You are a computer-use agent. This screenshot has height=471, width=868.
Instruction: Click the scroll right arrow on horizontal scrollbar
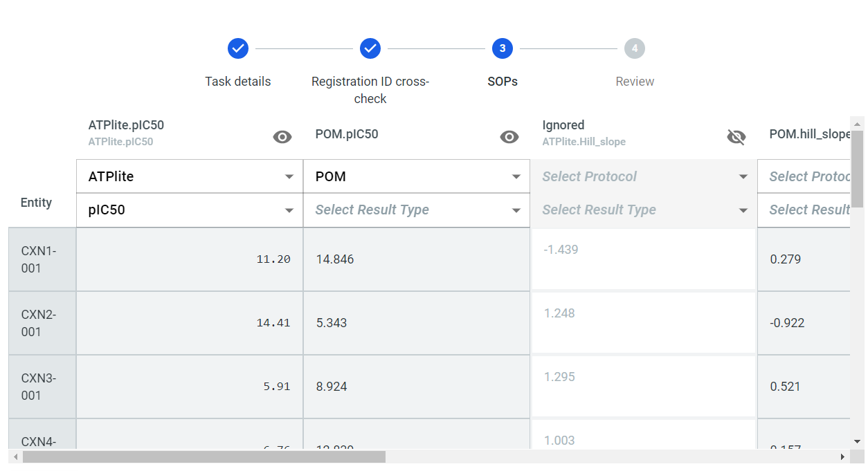(842, 457)
